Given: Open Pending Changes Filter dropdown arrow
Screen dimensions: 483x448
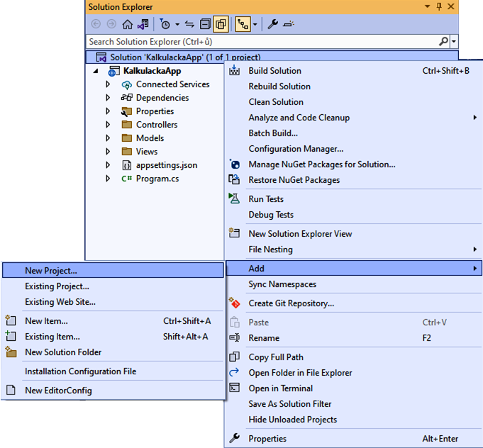Looking at the screenshot, I should click(177, 24).
